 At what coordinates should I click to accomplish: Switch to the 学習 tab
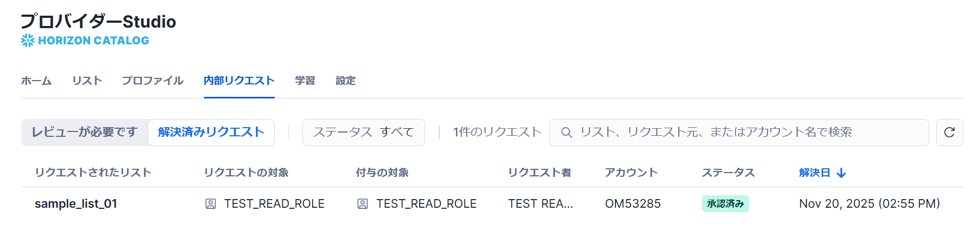[305, 81]
